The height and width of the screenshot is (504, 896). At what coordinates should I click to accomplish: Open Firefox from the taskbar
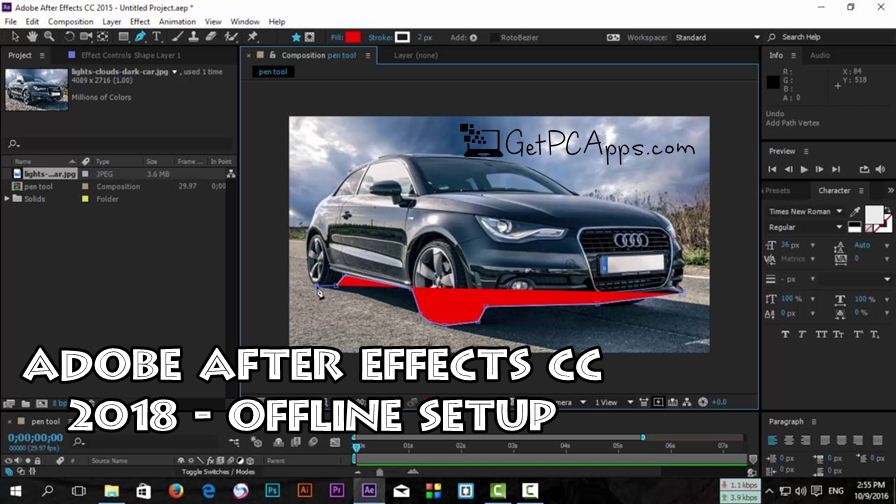(176, 490)
